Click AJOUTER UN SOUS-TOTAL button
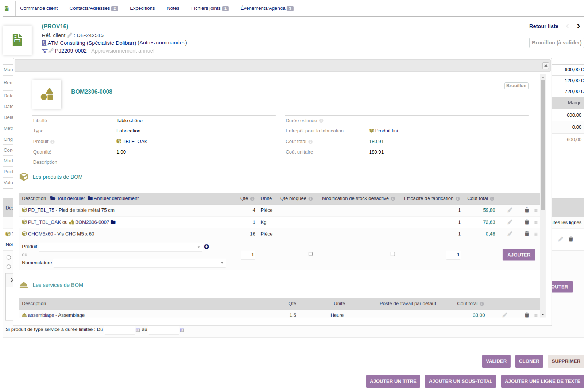The width and height of the screenshot is (588, 391). 460,382
